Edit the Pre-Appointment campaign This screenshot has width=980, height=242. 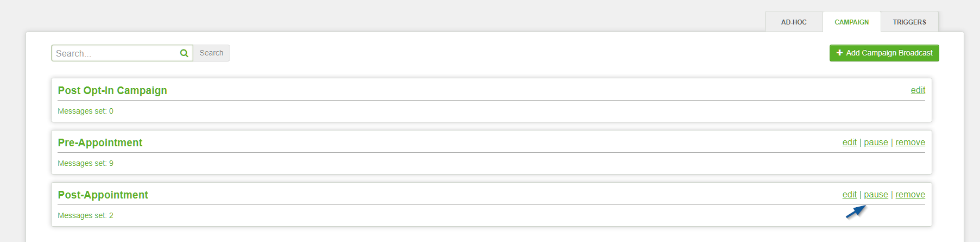click(849, 142)
